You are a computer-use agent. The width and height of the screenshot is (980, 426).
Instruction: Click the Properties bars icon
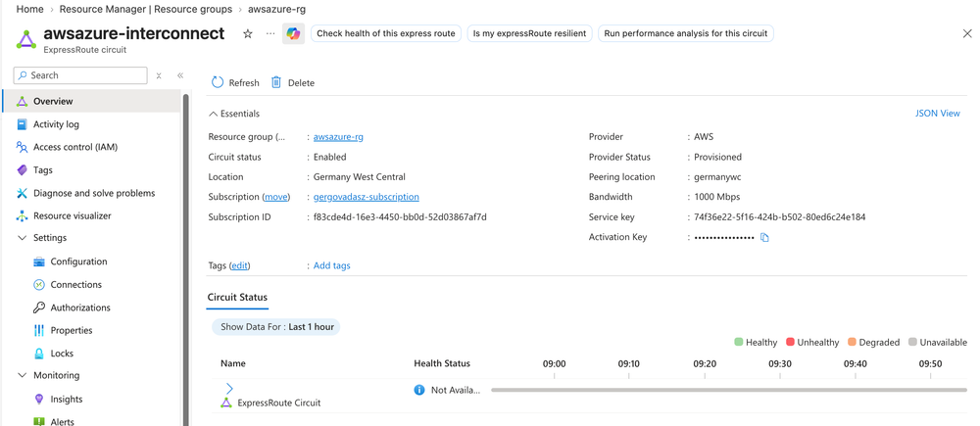point(39,330)
